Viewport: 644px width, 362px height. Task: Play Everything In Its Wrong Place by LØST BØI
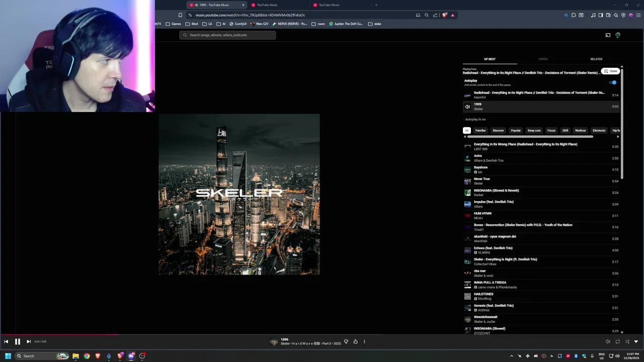(x=541, y=146)
